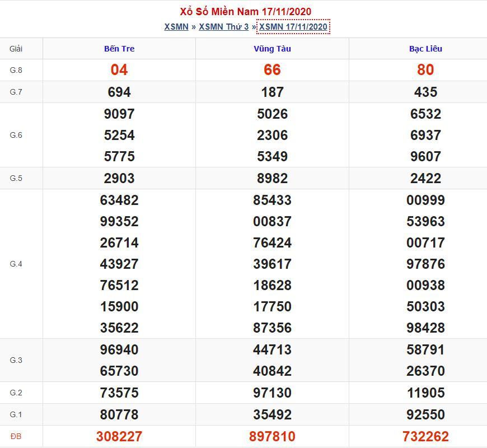Click the G.2 number 73575
Viewport: 487px width, 448px height.
[119, 393]
